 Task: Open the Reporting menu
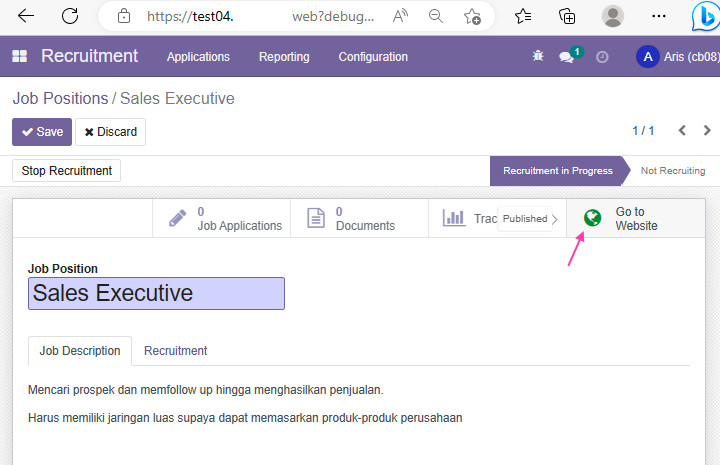284,56
